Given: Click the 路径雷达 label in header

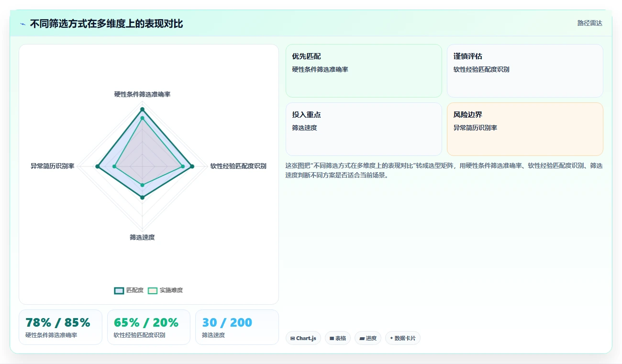Looking at the screenshot, I should [589, 23].
